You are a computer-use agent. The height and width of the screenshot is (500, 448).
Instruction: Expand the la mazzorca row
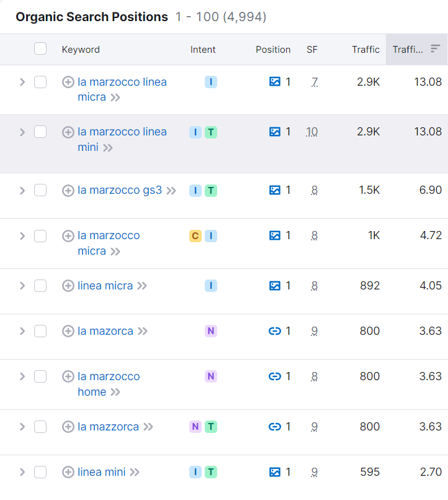(x=22, y=427)
